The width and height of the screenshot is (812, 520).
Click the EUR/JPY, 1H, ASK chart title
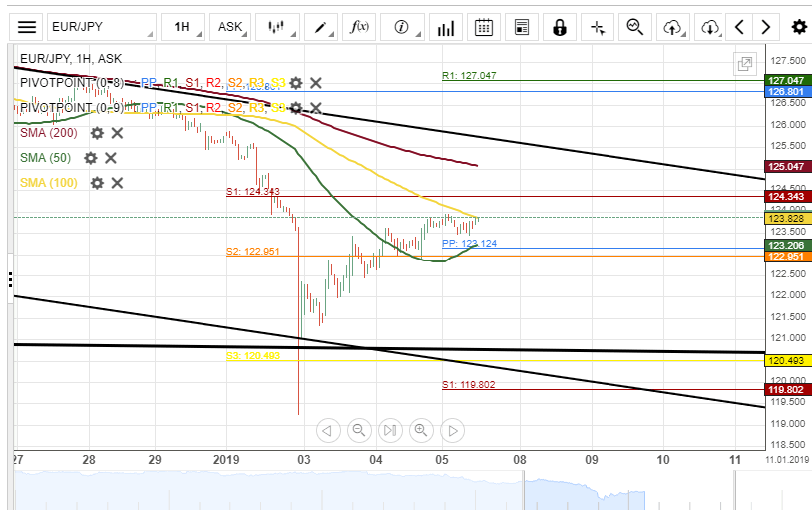point(71,59)
